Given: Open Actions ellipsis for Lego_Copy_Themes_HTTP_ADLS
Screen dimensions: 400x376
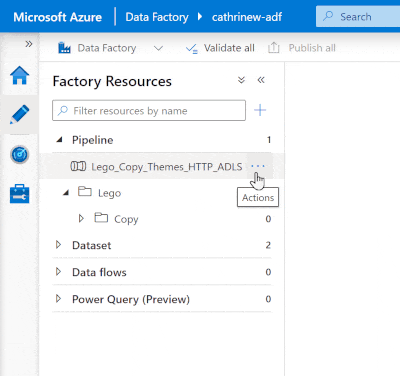Looking at the screenshot, I should pos(258,166).
